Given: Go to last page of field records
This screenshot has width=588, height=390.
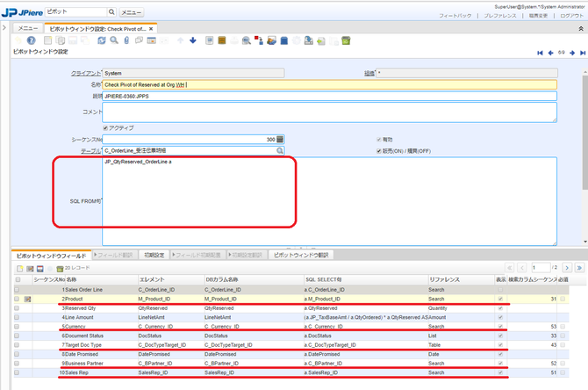Looking at the screenshot, I should pyautogui.click(x=579, y=268).
